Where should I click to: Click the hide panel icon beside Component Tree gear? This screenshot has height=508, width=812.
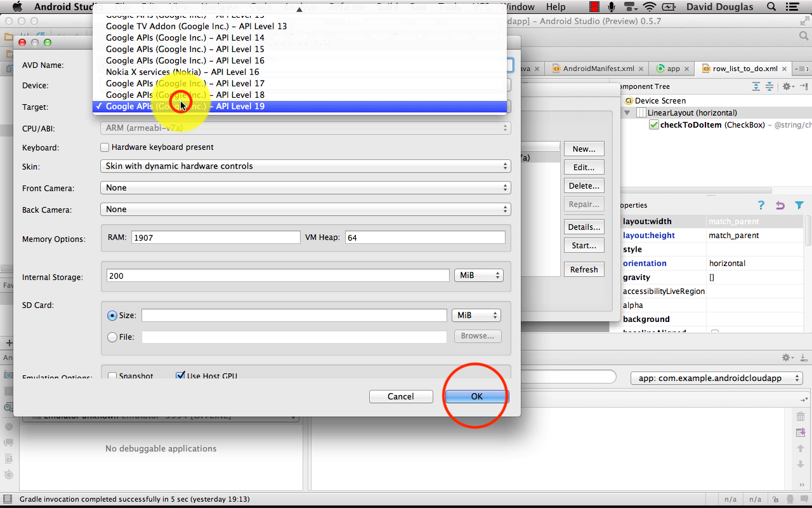click(804, 86)
